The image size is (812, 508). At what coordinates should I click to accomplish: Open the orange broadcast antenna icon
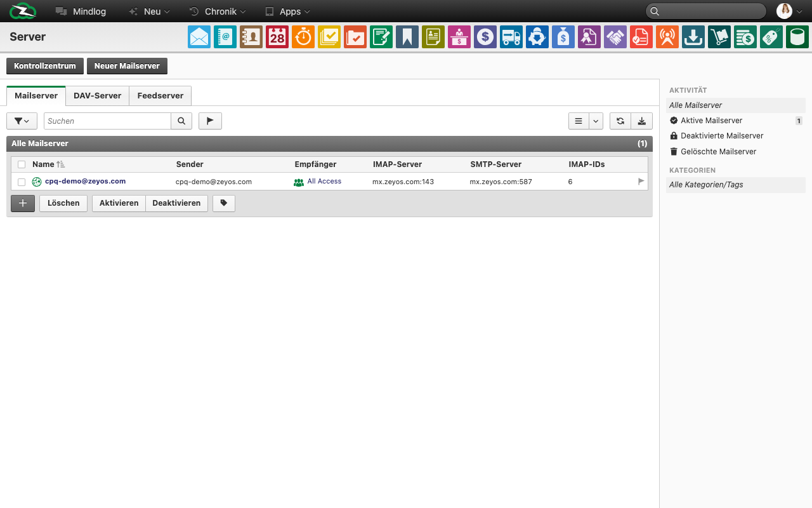point(667,37)
